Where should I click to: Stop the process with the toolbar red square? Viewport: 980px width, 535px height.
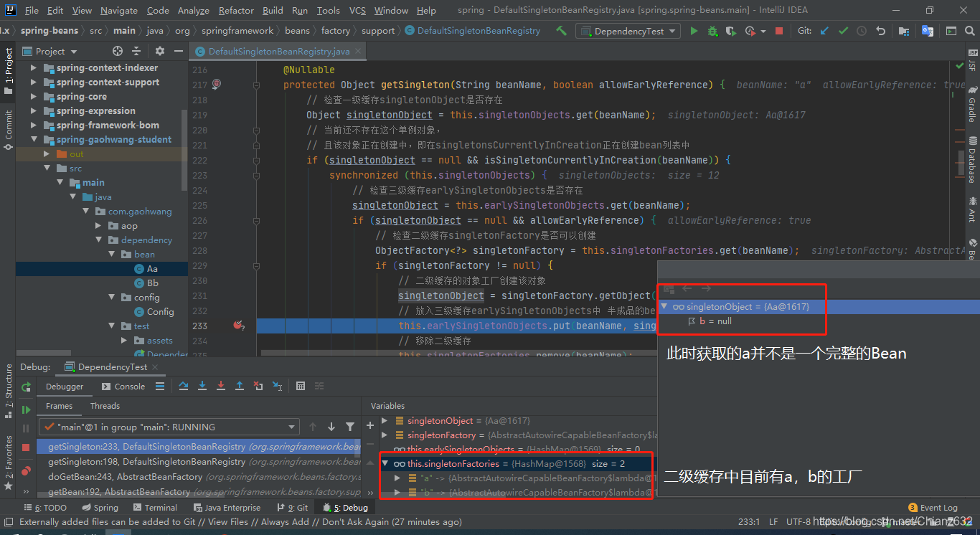point(780,31)
